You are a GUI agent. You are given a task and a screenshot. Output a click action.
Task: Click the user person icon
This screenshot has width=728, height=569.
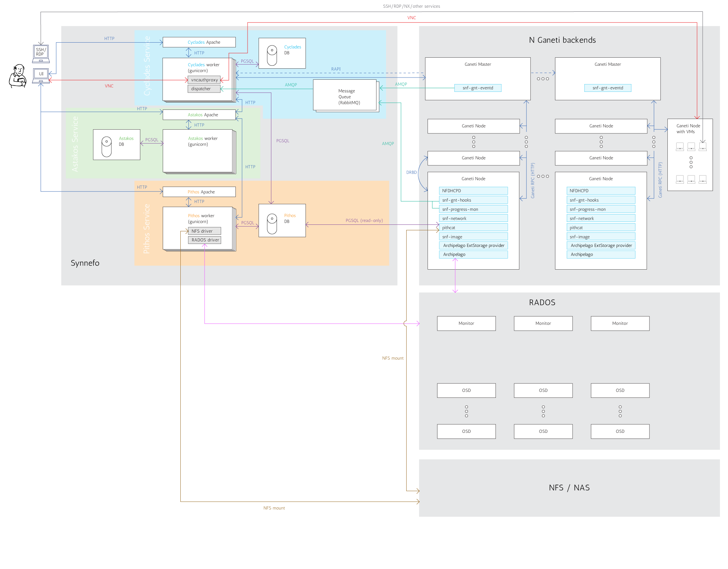pyautogui.click(x=18, y=76)
